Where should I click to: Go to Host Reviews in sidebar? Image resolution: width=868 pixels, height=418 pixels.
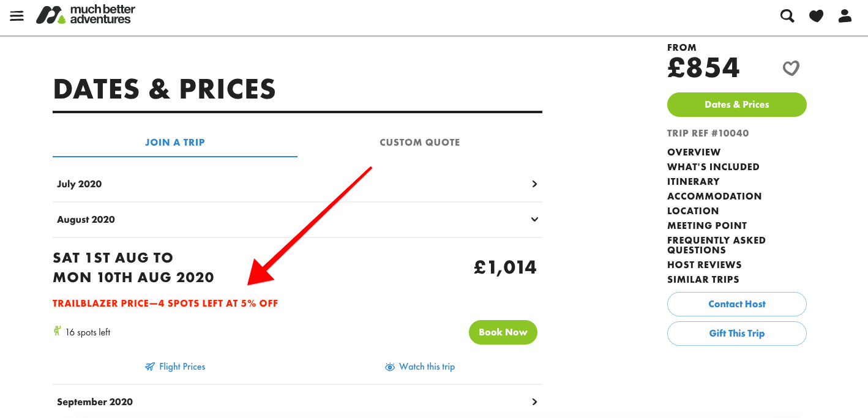[x=704, y=264]
